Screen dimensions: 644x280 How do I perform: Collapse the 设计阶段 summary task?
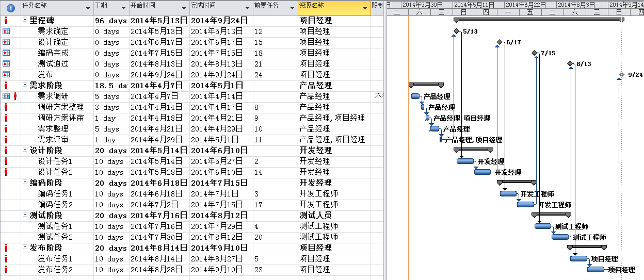(x=25, y=151)
